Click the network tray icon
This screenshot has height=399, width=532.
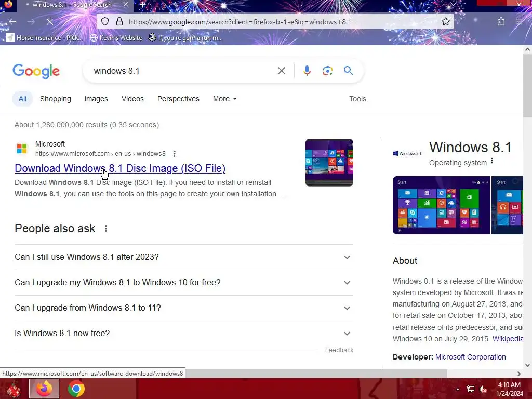pos(471,389)
